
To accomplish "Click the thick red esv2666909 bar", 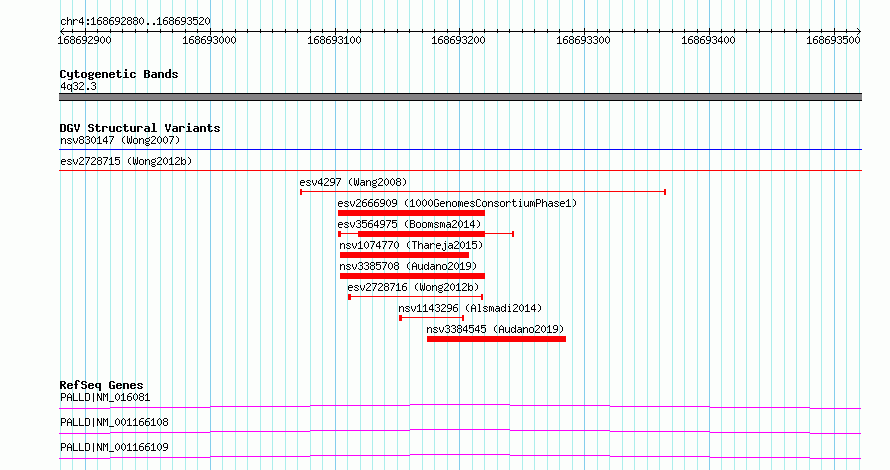I will click(411, 213).
